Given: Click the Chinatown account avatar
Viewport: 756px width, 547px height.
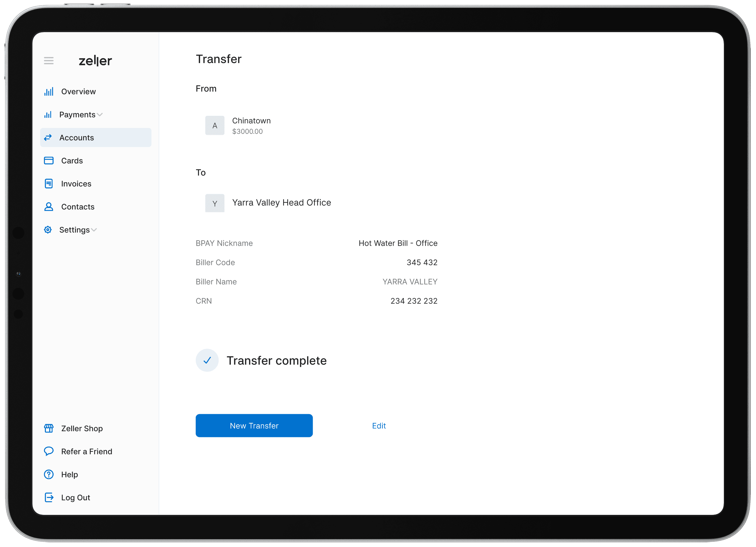Looking at the screenshot, I should [215, 125].
